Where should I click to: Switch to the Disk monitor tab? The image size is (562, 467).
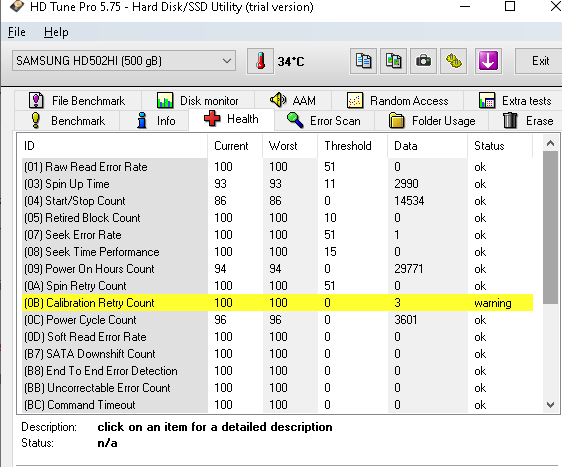pos(198,101)
